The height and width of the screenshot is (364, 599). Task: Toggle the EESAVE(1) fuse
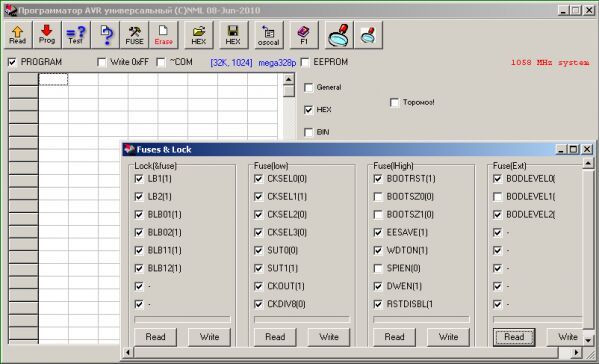click(x=378, y=232)
